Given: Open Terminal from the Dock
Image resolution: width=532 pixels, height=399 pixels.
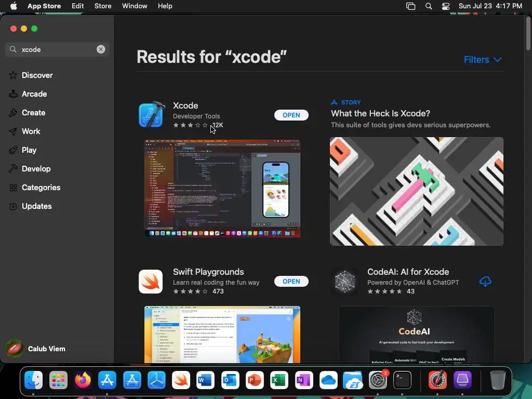Looking at the screenshot, I should pyautogui.click(x=402, y=380).
